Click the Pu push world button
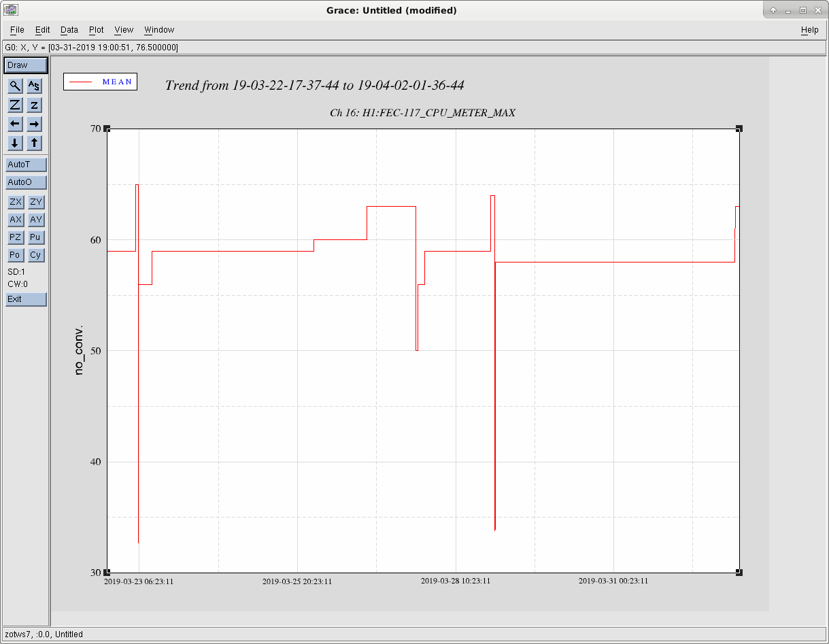Image resolution: width=829 pixels, height=644 pixels. click(36, 237)
